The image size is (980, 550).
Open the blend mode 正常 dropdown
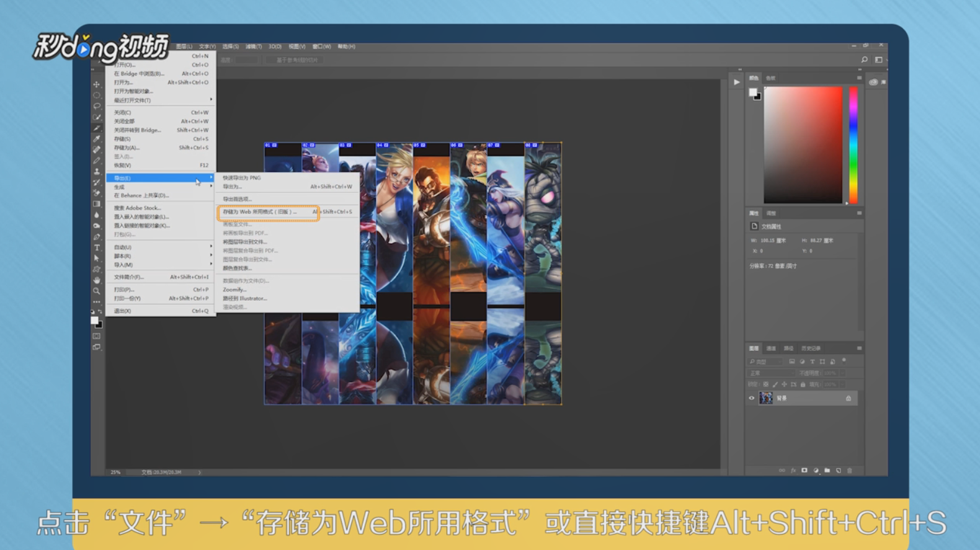[771, 373]
